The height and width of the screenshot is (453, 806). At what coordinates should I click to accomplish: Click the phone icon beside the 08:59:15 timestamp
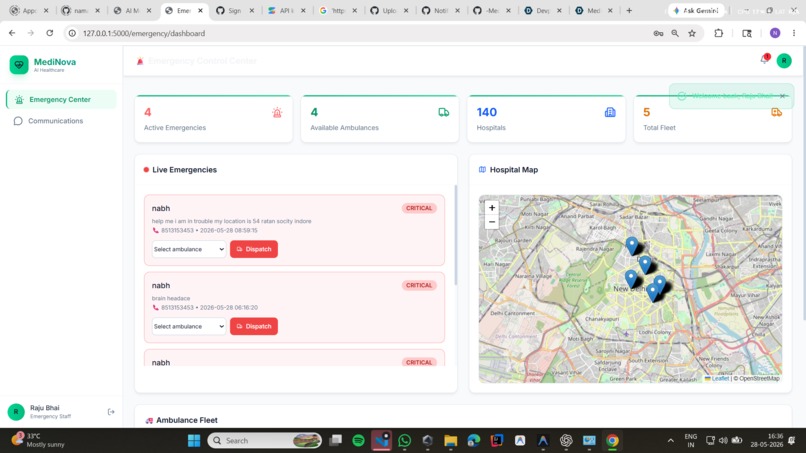(155, 231)
